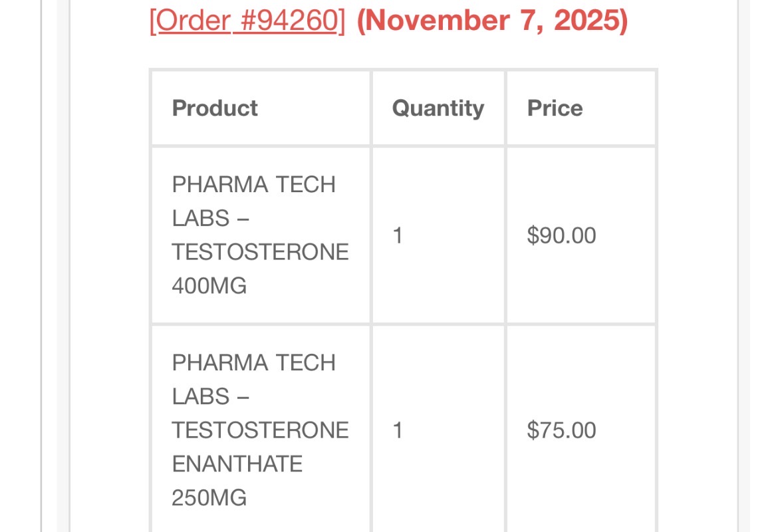The height and width of the screenshot is (532, 778).
Task: Click the 250MG text in second product
Action: (x=209, y=498)
